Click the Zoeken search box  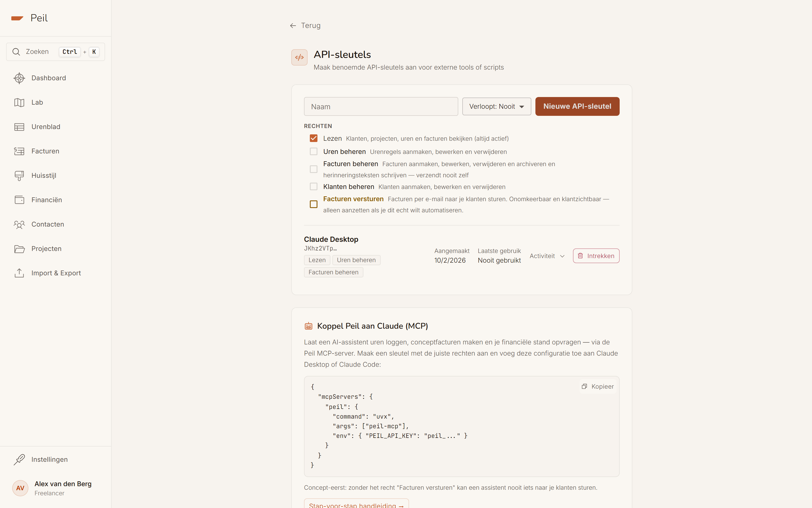pos(56,52)
